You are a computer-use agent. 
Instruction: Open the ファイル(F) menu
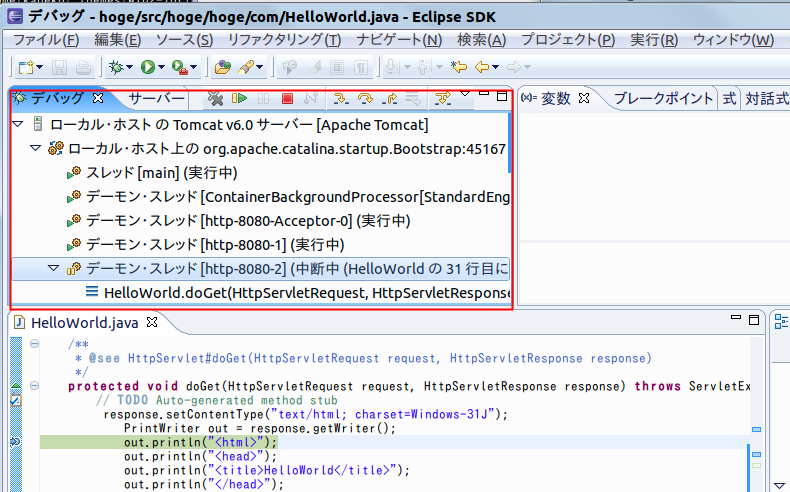point(46,40)
